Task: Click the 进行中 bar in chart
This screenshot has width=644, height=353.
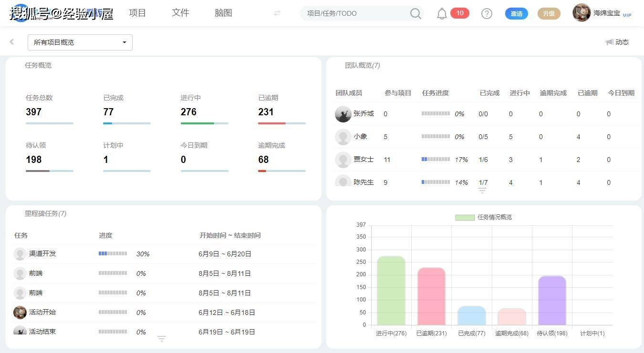Action: tap(391, 291)
